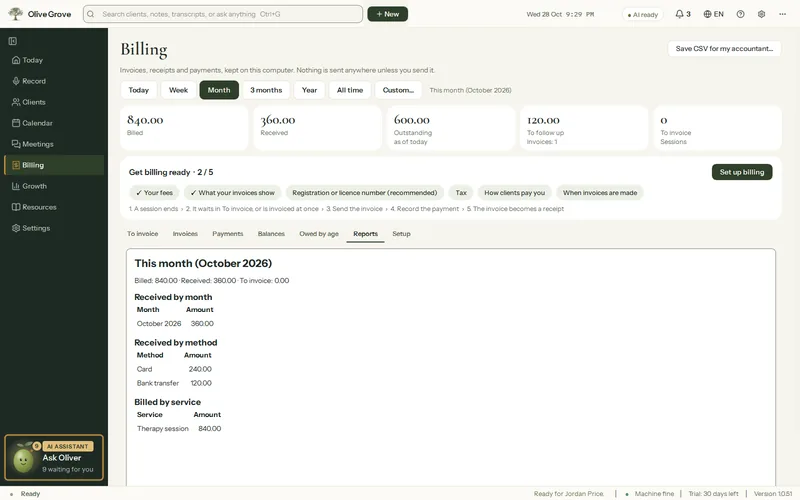Click When invoices are made chip
800x500 pixels.
point(599,192)
